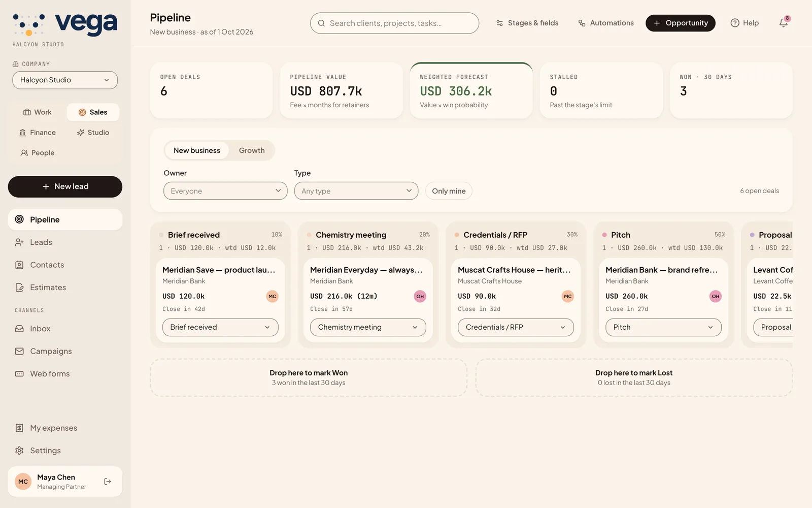Click the OH owner avatar on Meridian Everyday card
This screenshot has width=812, height=508.
click(x=420, y=296)
